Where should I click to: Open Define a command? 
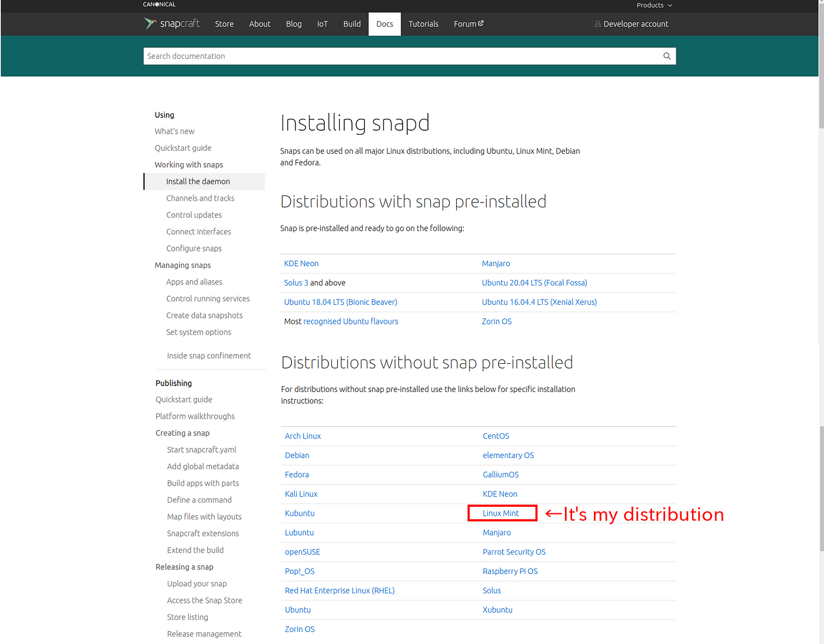[199, 500]
